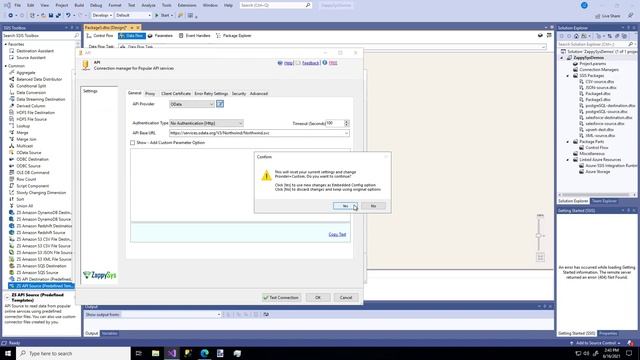Image resolution: width=640 pixels, height=360 pixels.
Task: Open the Edge browser from taskbar
Action: pyautogui.click(x=204, y=353)
